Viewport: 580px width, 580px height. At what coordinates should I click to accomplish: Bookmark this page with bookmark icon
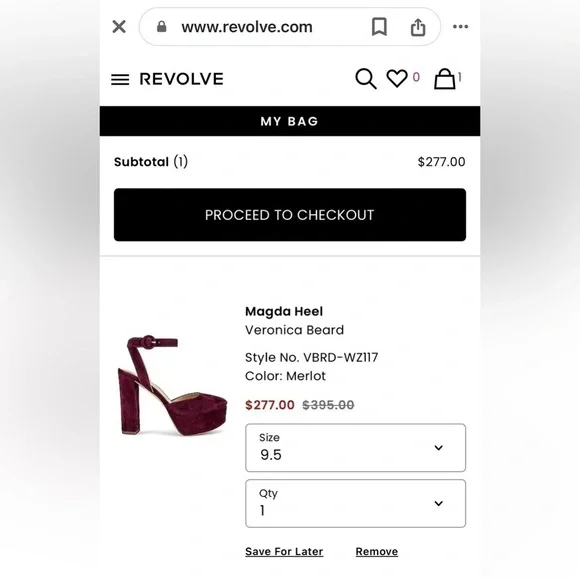tap(379, 27)
